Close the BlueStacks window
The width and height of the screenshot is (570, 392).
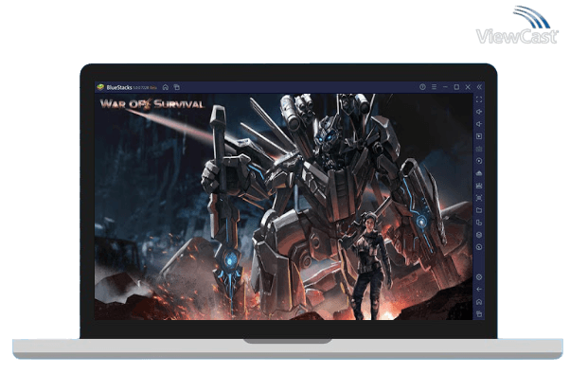[468, 87]
